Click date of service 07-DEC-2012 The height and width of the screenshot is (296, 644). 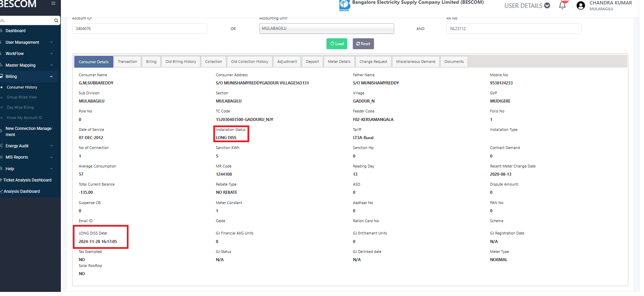[x=91, y=138]
